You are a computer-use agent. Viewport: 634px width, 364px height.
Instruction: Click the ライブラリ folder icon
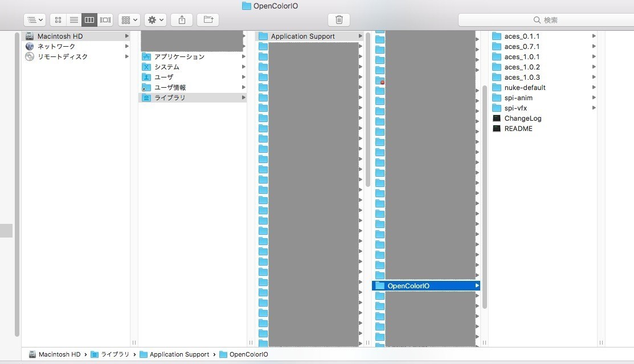coord(146,97)
